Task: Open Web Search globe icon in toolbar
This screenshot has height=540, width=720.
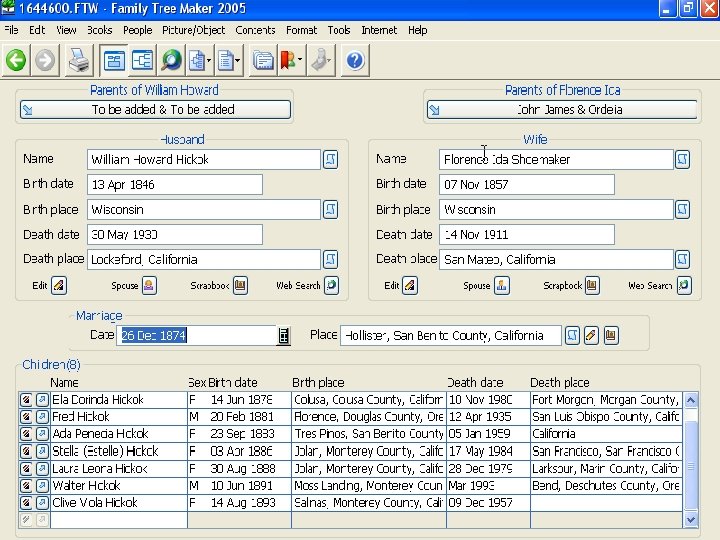Action: (x=171, y=61)
